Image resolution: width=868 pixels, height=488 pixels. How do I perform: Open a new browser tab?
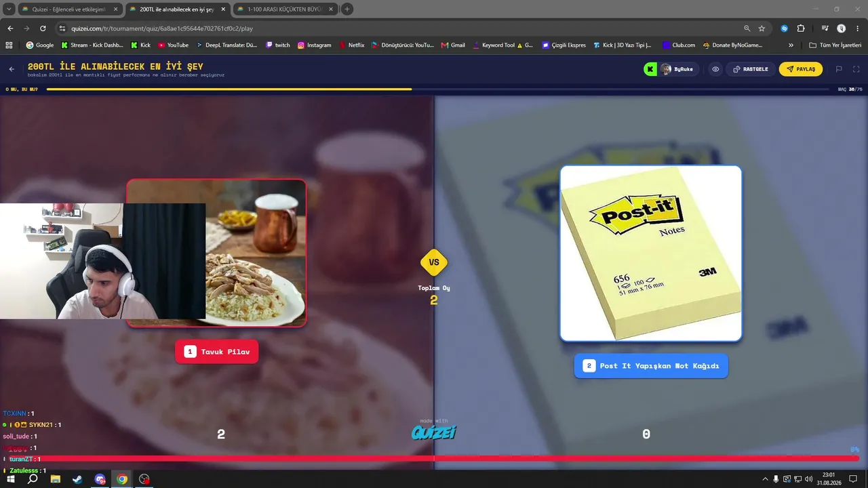[347, 9]
